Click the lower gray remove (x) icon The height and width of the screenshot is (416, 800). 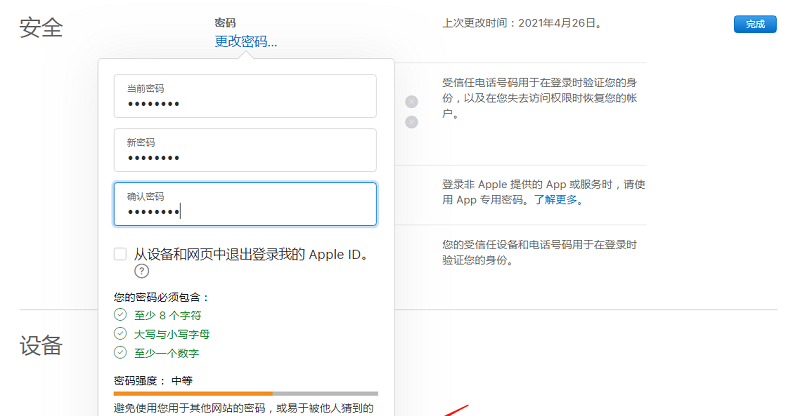click(x=411, y=122)
